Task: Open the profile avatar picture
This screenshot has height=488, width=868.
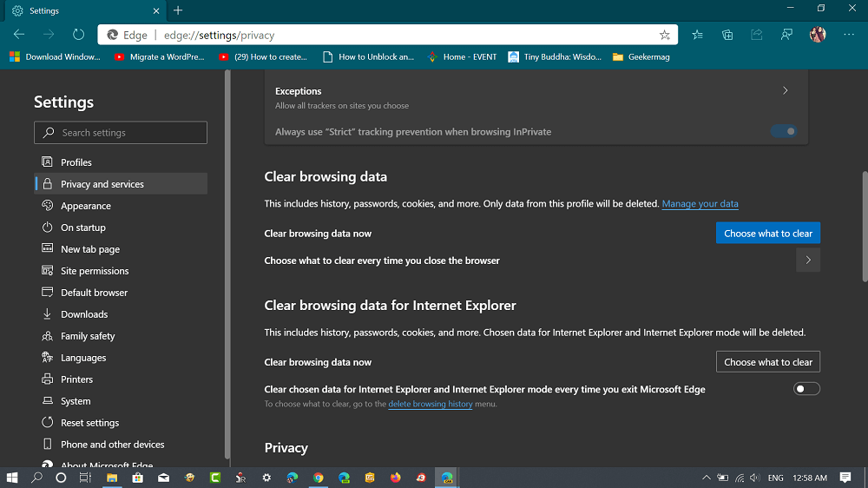Action: [x=818, y=35]
